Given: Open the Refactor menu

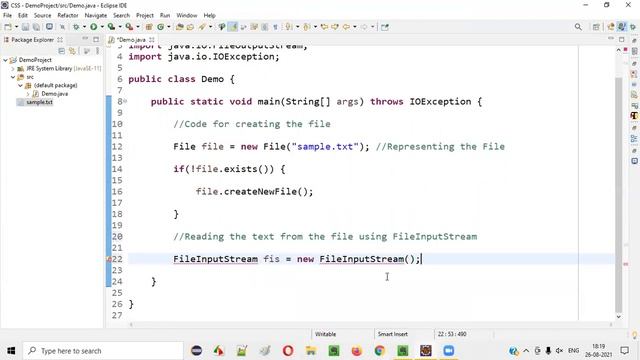Looking at the screenshot, I should coord(68,15).
